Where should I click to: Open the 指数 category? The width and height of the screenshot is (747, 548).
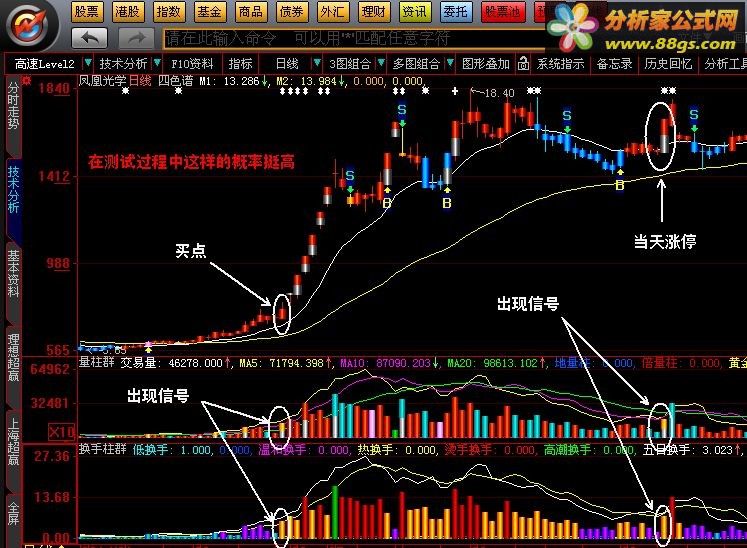(169, 12)
